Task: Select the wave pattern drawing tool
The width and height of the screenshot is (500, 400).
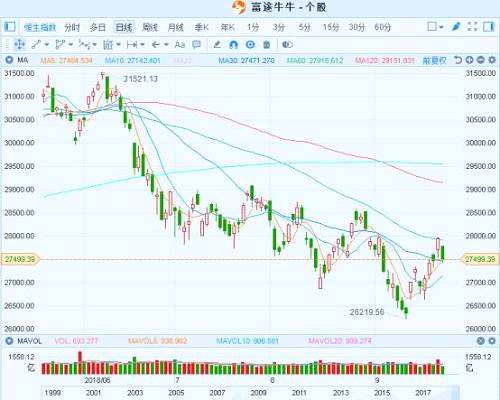Action: tap(84, 44)
